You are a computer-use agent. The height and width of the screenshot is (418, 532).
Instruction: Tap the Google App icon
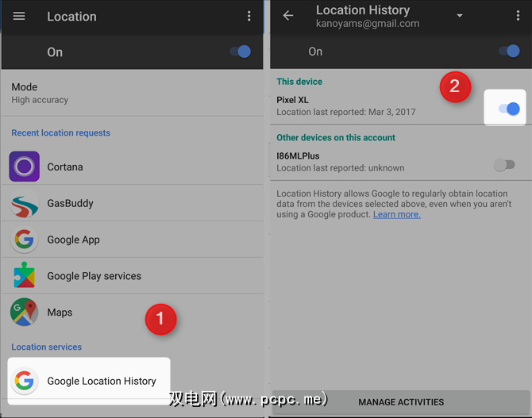click(x=24, y=240)
